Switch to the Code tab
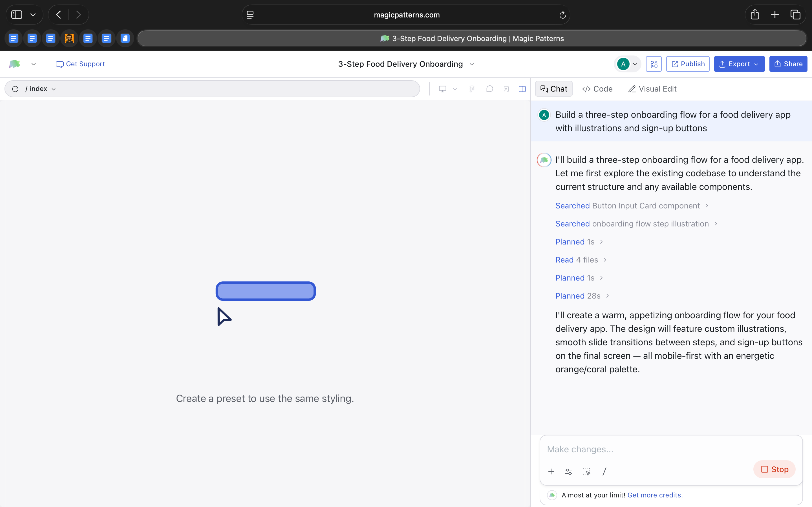This screenshot has width=812, height=507. pos(597,89)
